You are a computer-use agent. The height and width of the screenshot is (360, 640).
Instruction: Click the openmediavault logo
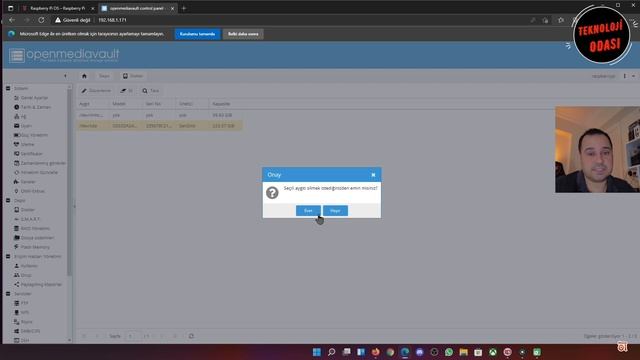coord(64,55)
